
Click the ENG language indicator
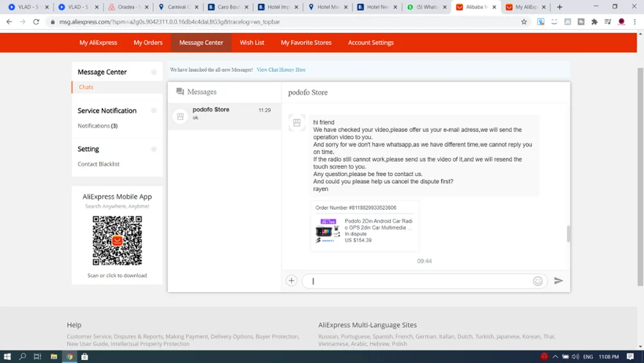click(x=588, y=357)
